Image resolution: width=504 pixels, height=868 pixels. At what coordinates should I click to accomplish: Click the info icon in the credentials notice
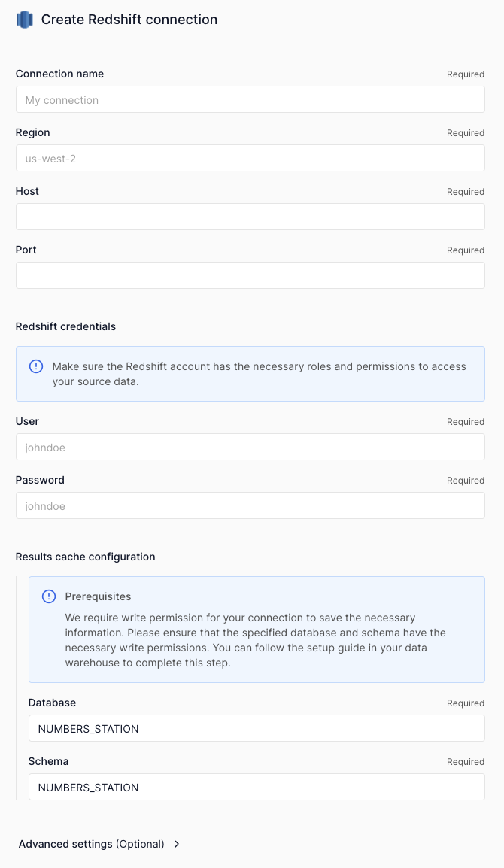[x=35, y=366]
